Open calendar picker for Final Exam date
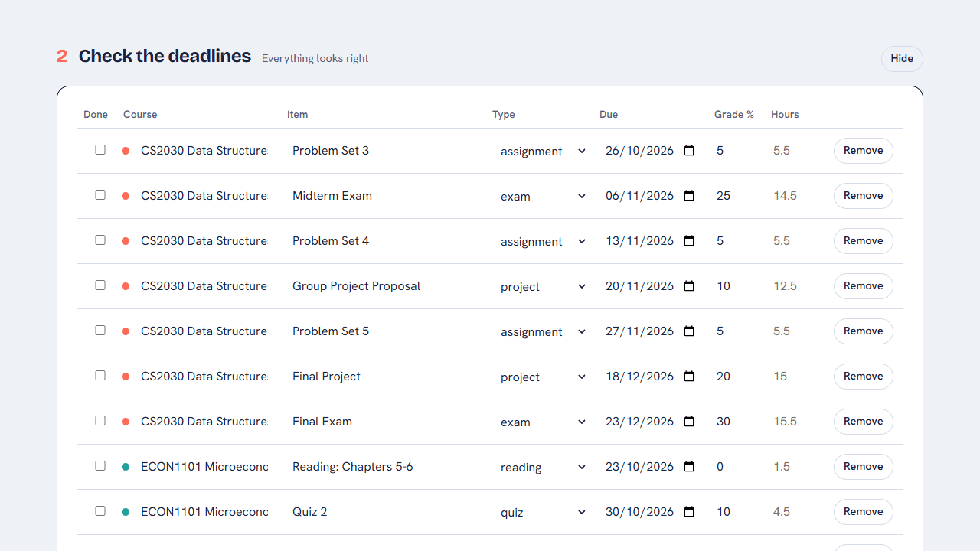Screen dimensions: 980x551 (689, 422)
